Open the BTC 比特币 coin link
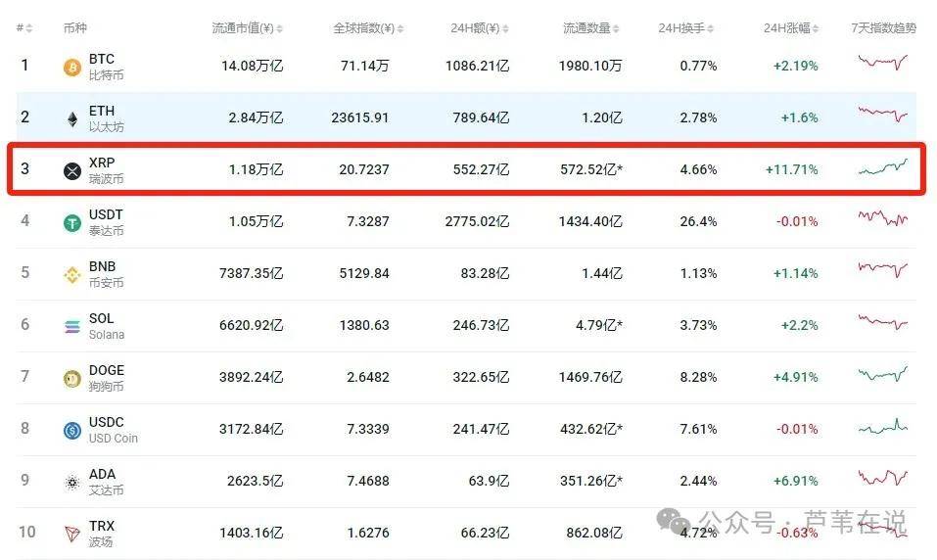This screenshot has height=560, width=937. coord(106,67)
